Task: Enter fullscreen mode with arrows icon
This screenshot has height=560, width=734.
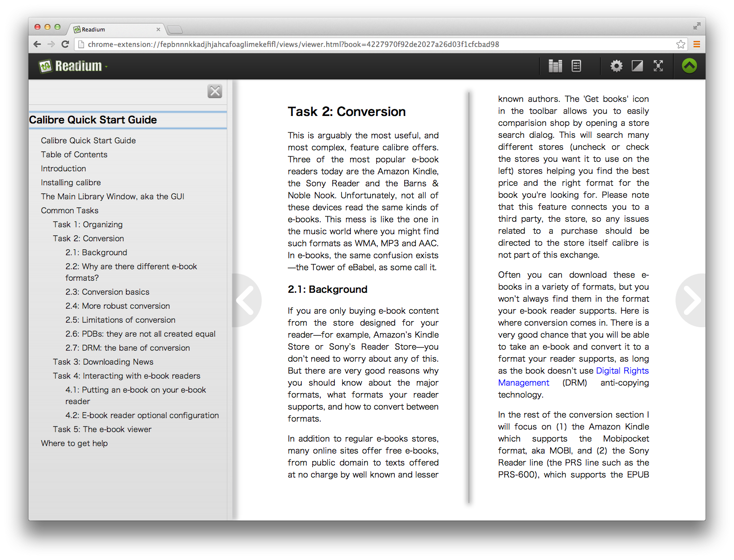Action: point(658,66)
